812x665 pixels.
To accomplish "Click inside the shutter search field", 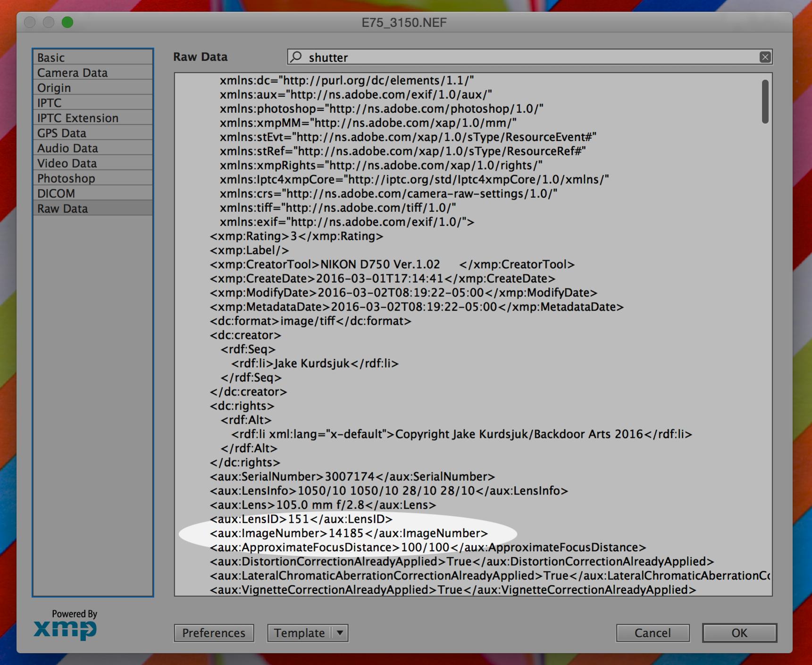I will click(519, 57).
